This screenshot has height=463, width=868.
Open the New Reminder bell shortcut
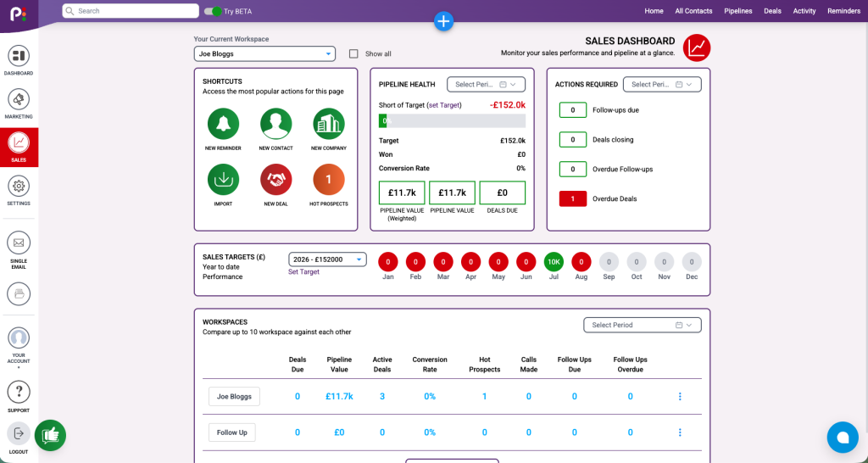point(223,124)
